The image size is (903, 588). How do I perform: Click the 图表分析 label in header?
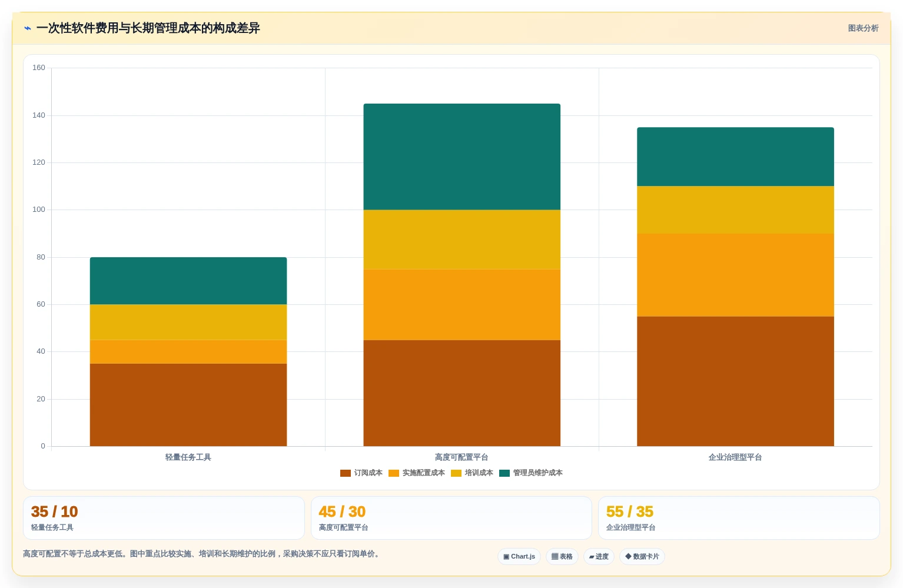(x=863, y=28)
